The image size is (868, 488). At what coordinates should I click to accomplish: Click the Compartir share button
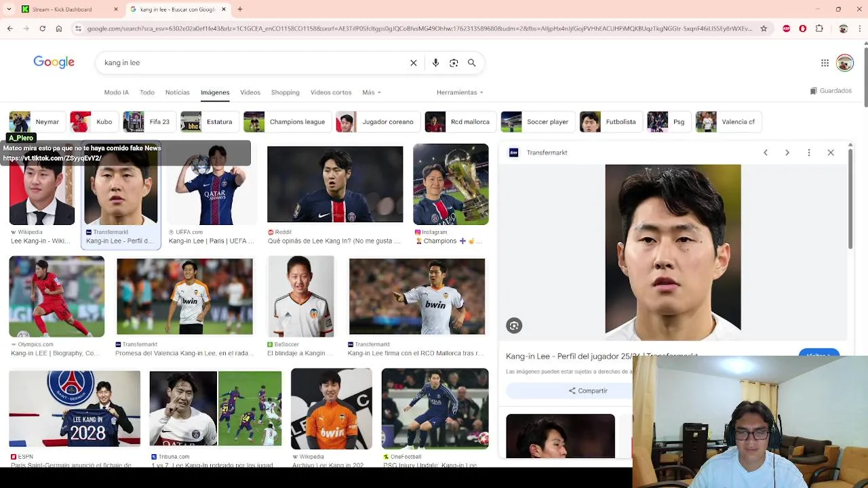click(588, 391)
